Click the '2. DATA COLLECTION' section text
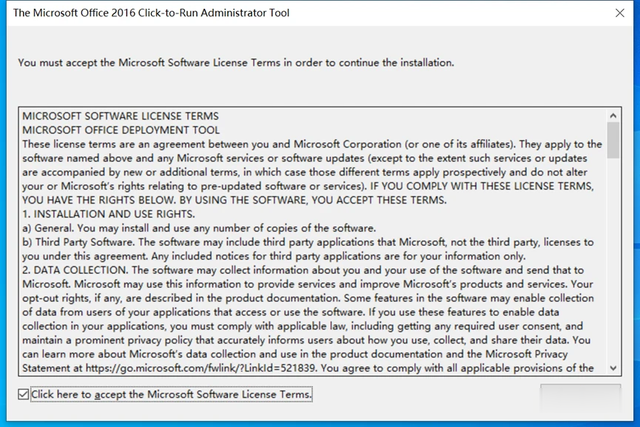Viewport: 640px width, 427px height. point(308,319)
